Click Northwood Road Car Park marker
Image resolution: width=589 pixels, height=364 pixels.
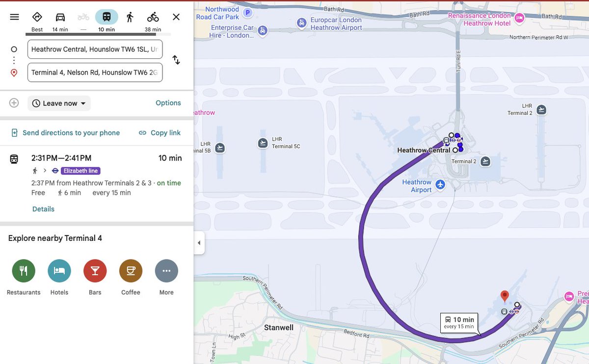tap(248, 12)
